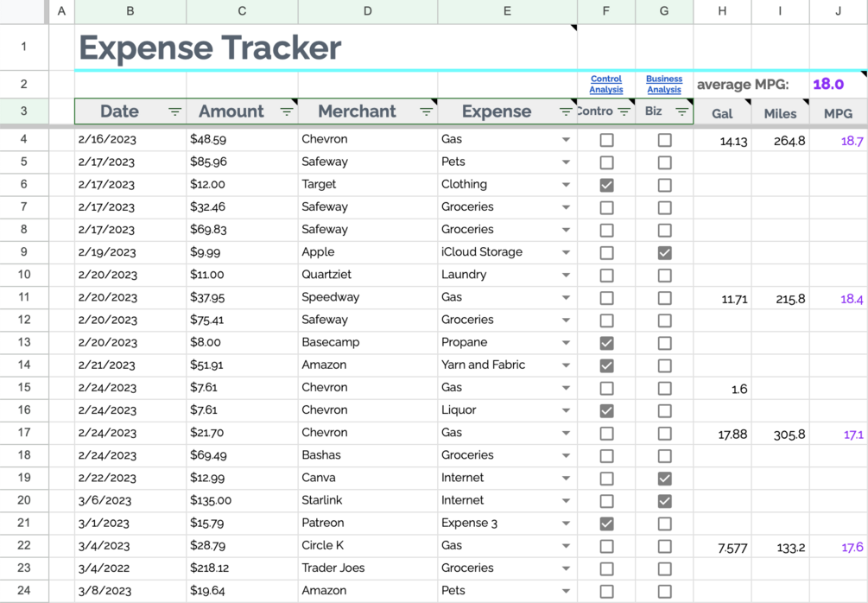The width and height of the screenshot is (868, 603).
Task: Uncheck the Biz box for Apple iCloud Storage
Action: point(665,253)
